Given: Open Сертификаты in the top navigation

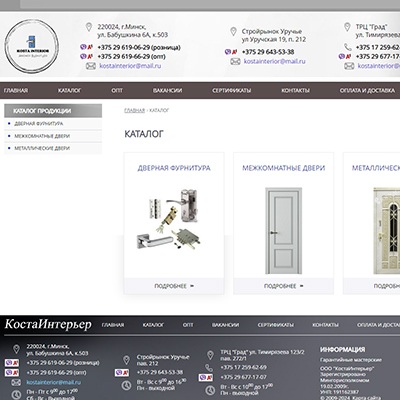Looking at the screenshot, I should [x=232, y=90].
